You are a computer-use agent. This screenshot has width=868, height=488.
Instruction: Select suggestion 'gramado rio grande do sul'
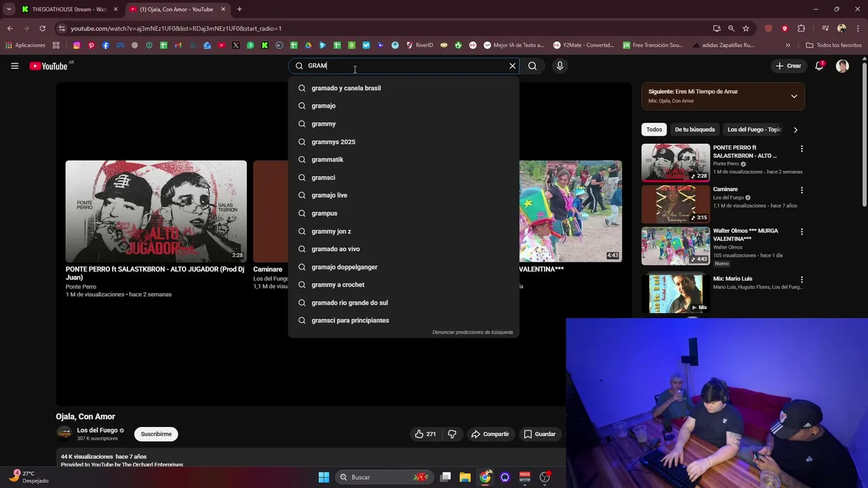click(403, 302)
